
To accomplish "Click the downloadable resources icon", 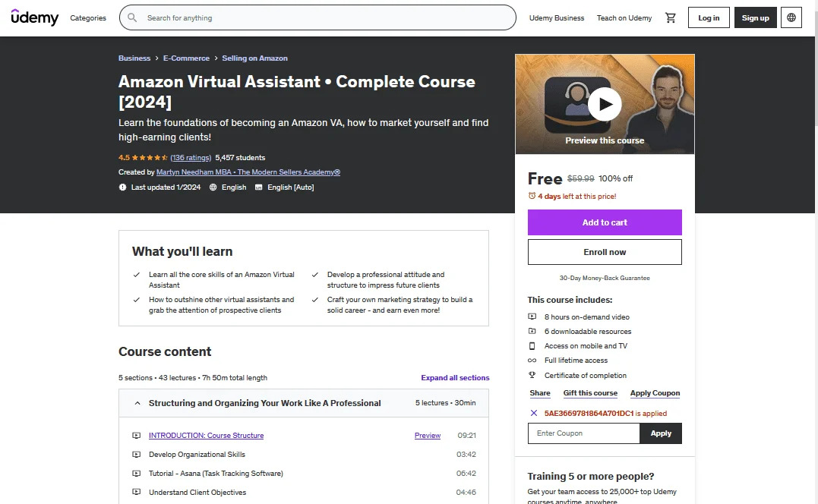I will tap(532, 331).
